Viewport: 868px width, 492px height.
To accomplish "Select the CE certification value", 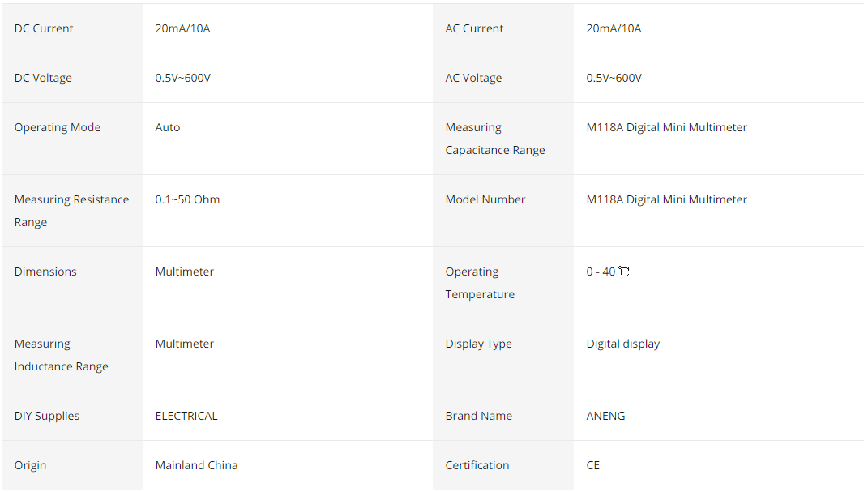I will coord(593,465).
